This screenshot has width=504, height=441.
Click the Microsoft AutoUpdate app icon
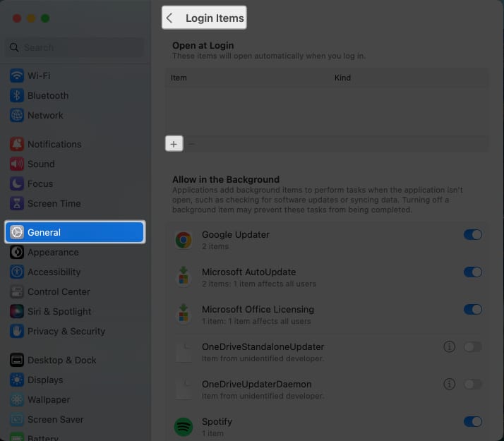click(x=184, y=275)
